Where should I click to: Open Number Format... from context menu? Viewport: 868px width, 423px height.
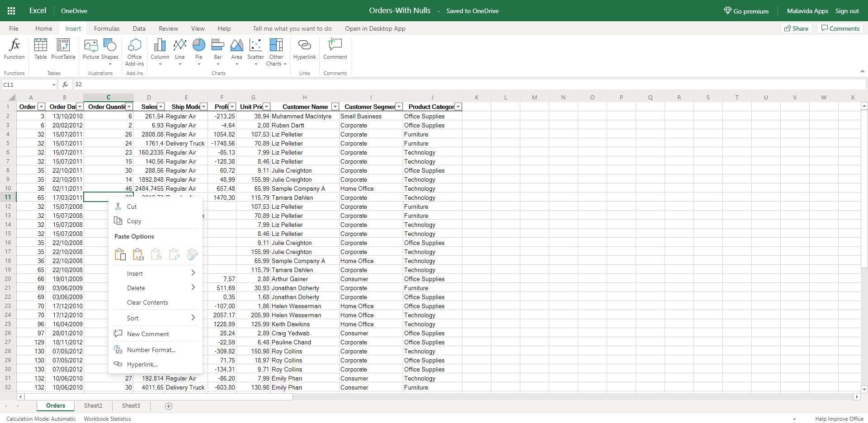pos(156,350)
